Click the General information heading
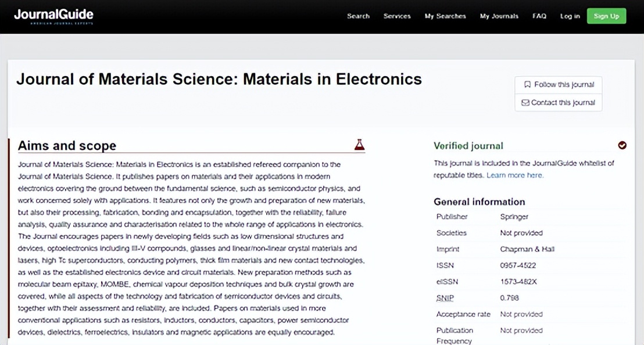 click(x=480, y=202)
